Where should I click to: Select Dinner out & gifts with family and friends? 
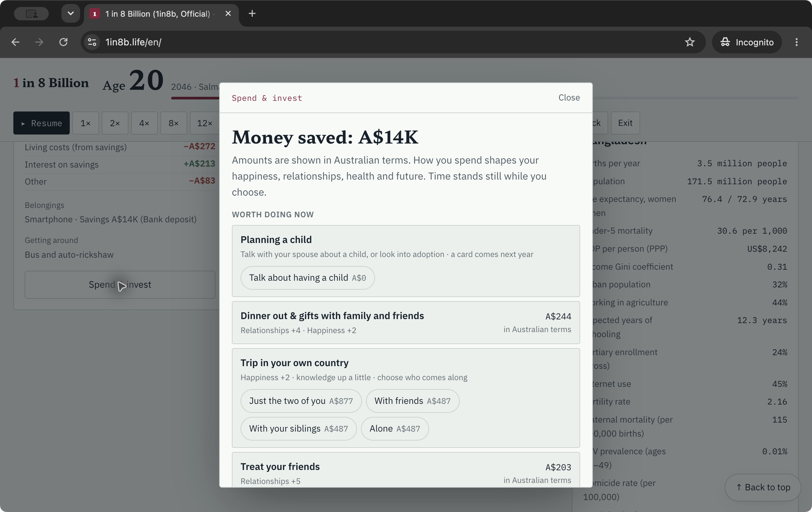click(x=406, y=322)
